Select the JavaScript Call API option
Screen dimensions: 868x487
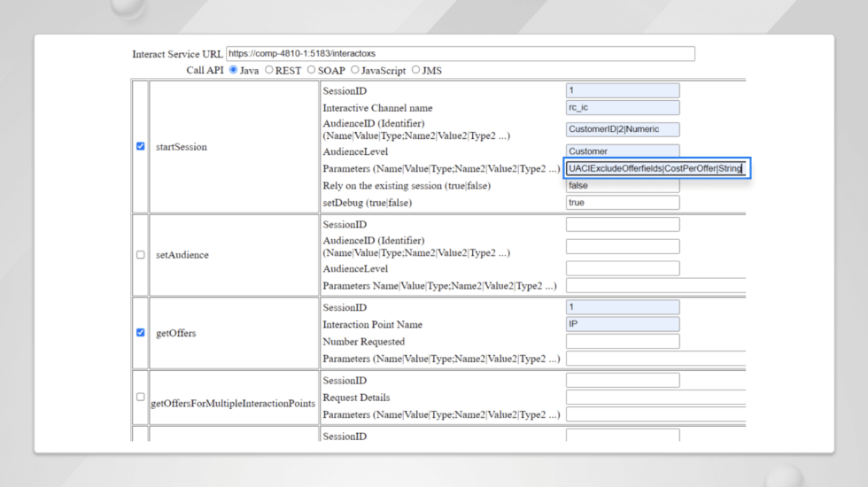[355, 70]
